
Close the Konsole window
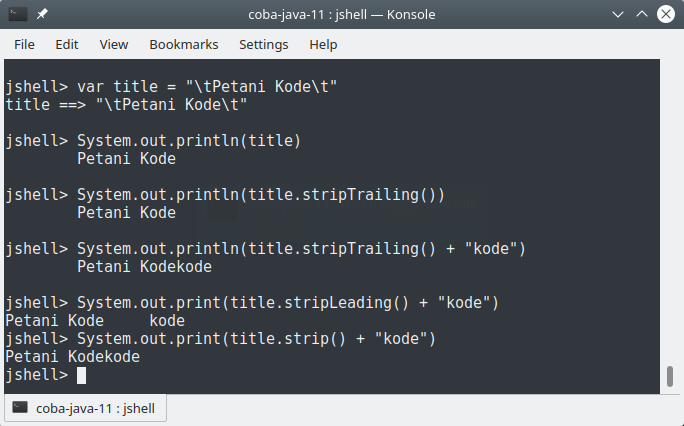pos(666,14)
